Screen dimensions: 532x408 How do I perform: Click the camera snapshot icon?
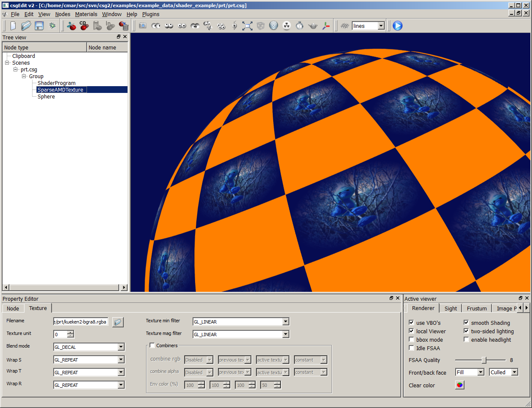(143, 26)
